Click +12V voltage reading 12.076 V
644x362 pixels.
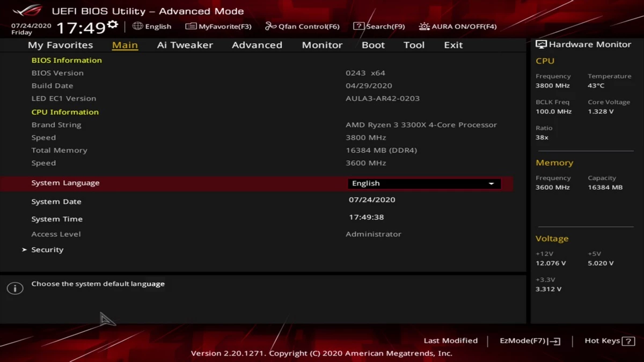551,263
